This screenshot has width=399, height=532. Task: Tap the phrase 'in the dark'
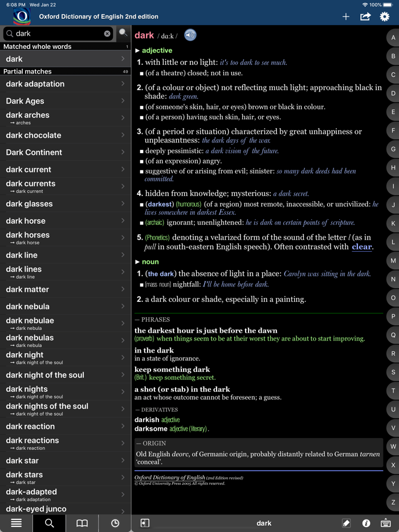click(154, 350)
